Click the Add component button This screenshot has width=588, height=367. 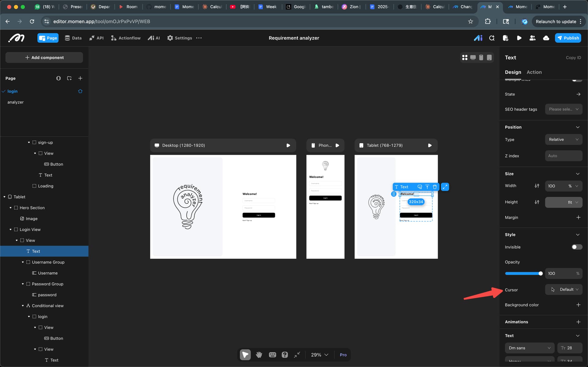click(x=44, y=58)
